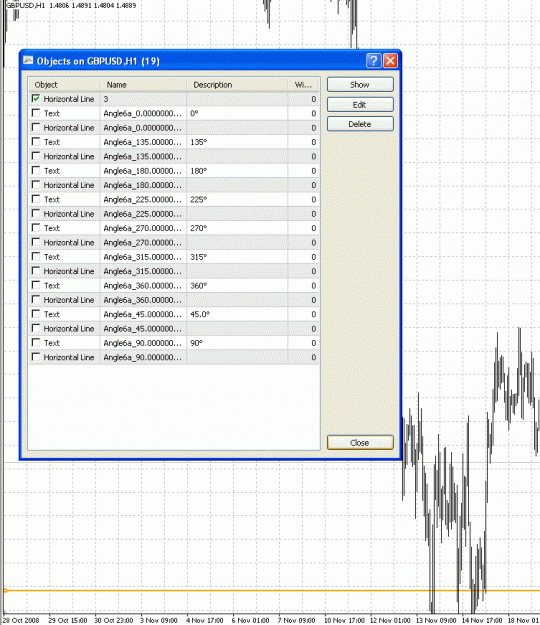
Task: Check the Horizontal Line row Angle6a_225.00000
Action: tap(36, 213)
